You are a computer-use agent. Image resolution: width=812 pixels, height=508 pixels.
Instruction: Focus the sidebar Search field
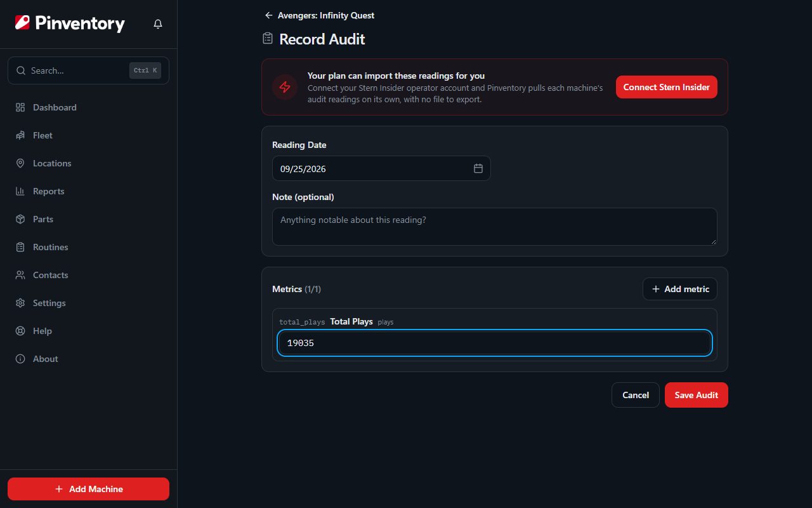(x=88, y=70)
